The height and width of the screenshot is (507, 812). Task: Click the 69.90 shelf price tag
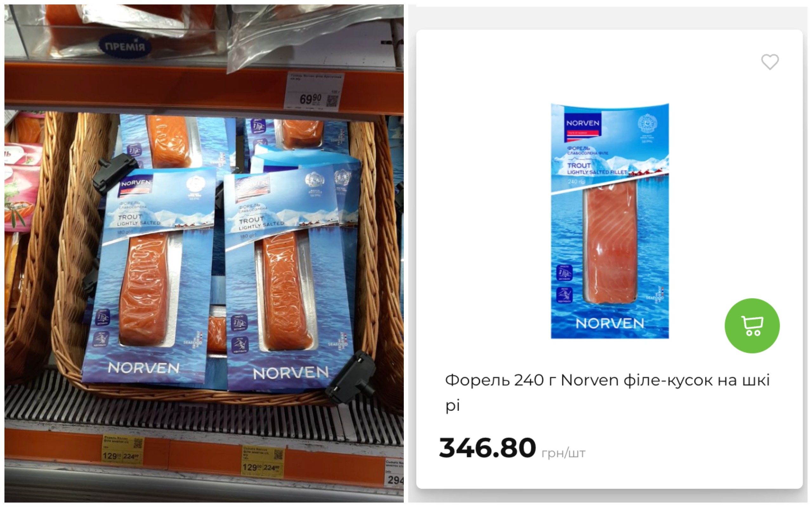click(x=313, y=91)
